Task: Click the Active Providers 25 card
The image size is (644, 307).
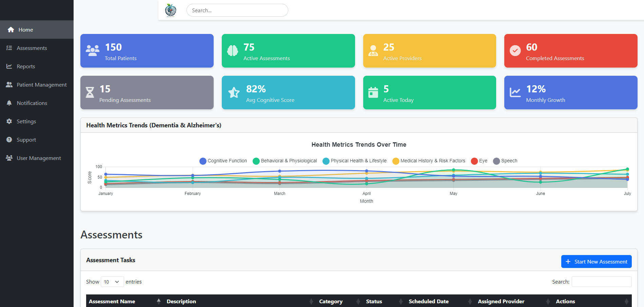Action: 430,51
